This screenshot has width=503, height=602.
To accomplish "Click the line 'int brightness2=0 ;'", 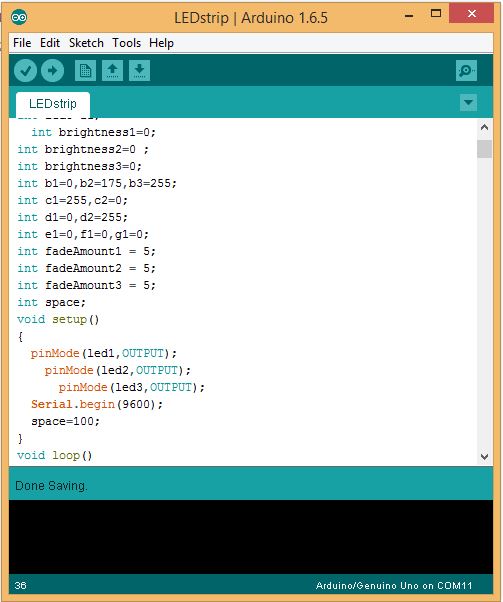I will [x=83, y=149].
